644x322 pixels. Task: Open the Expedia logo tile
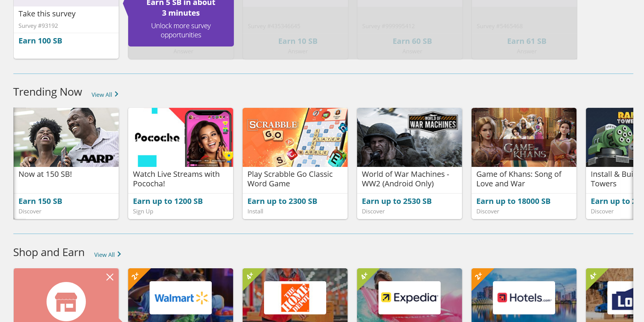point(409,298)
